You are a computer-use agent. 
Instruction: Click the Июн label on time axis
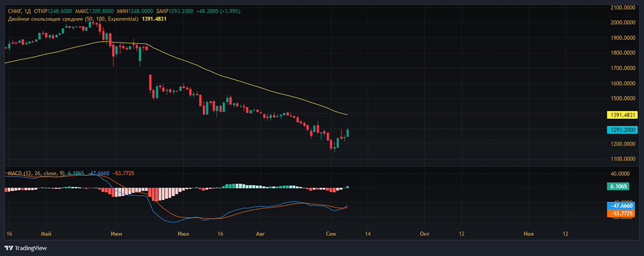coord(116,234)
